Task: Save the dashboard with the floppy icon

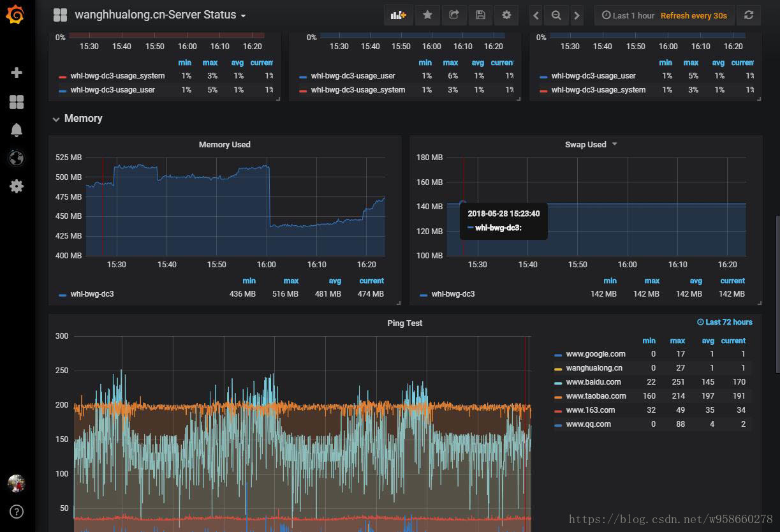Action: (x=481, y=15)
